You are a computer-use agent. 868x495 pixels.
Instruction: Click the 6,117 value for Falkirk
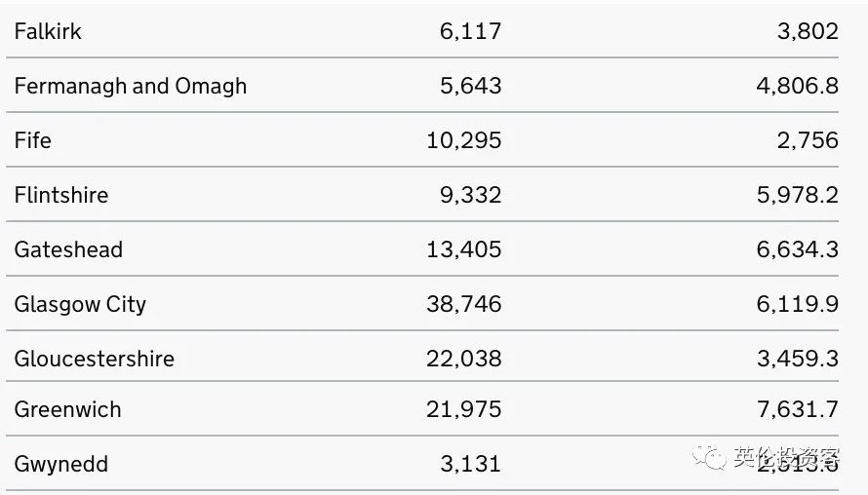pos(470,31)
